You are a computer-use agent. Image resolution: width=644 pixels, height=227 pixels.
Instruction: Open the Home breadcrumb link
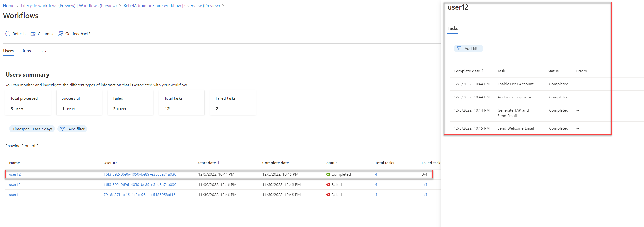click(x=9, y=6)
